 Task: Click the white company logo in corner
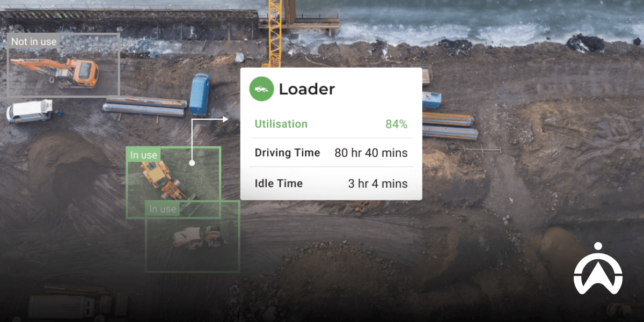[598, 268]
